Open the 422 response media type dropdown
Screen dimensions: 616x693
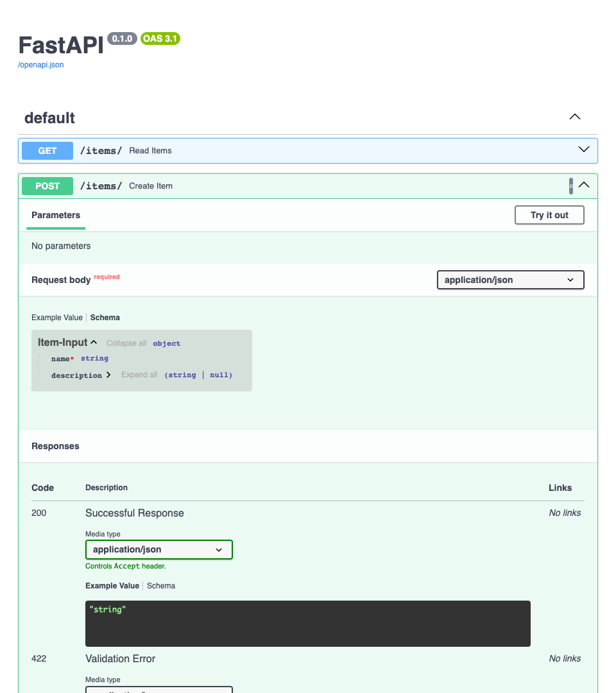(x=158, y=689)
